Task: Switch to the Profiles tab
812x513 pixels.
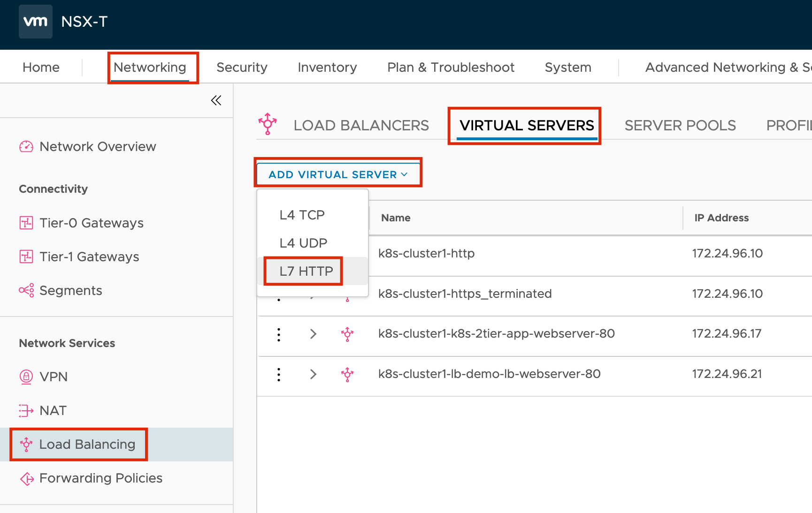Action: [789, 125]
